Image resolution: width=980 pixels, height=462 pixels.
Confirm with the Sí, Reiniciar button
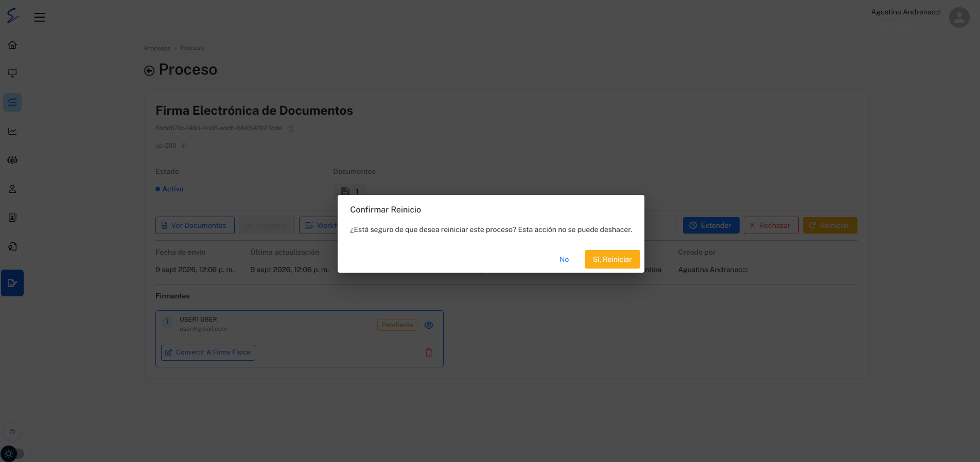pyautogui.click(x=612, y=259)
